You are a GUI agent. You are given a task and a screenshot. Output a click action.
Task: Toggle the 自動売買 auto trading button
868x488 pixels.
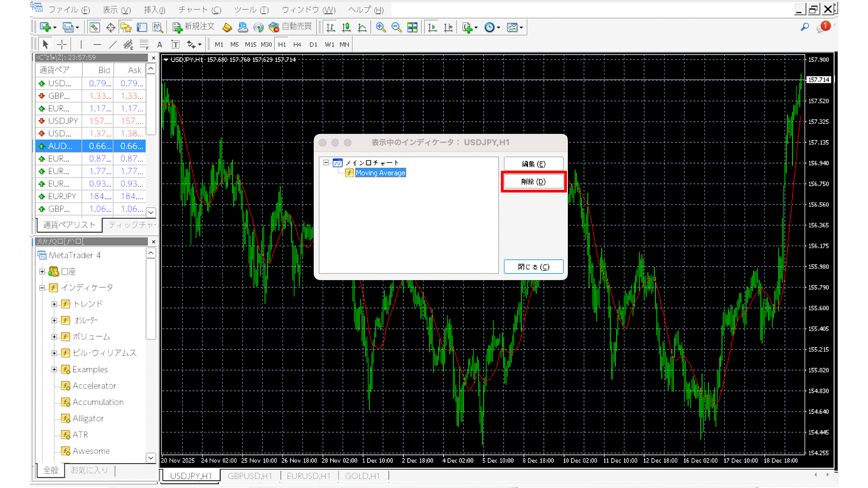pos(290,27)
